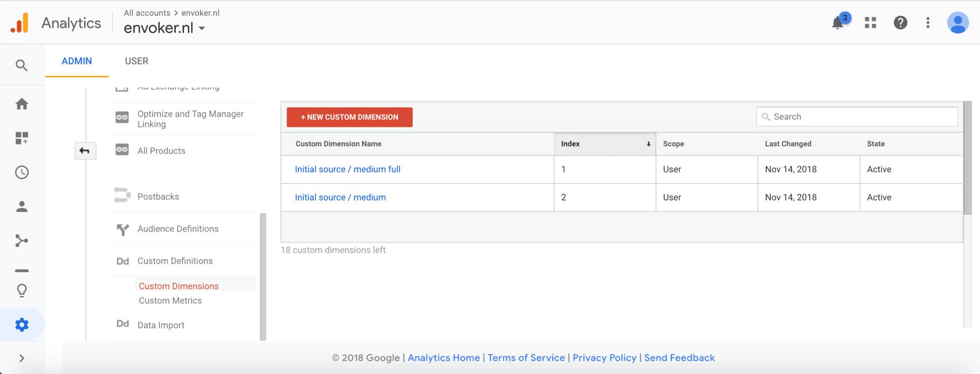Click the search magnifier in left sidebar
Viewport: 980px width, 374px height.
point(22,65)
